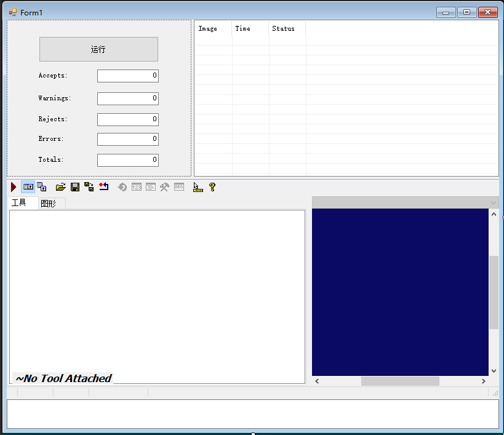
Task: Maximize the Form1 window
Action: coord(466,12)
